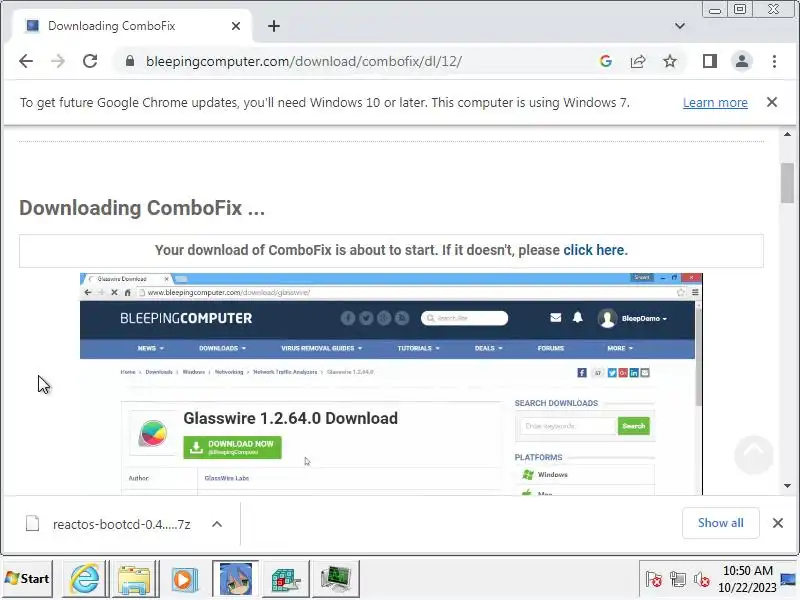Close the Downloading ComboFix tab
This screenshot has height=600, width=800.
click(236, 26)
